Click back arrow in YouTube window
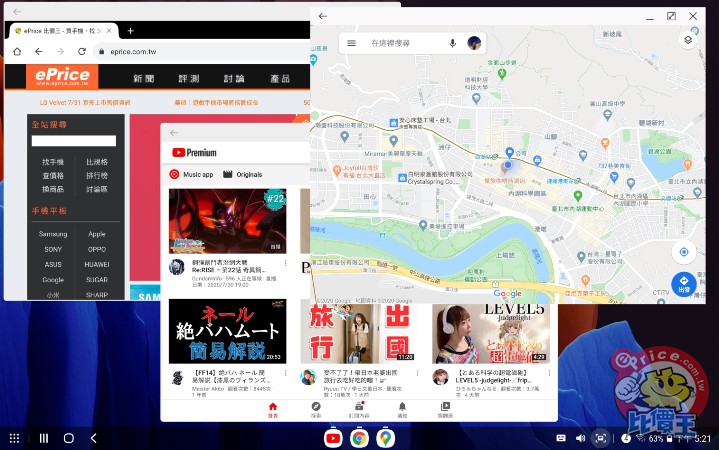Viewport: 719px width, 450px height. (x=174, y=133)
